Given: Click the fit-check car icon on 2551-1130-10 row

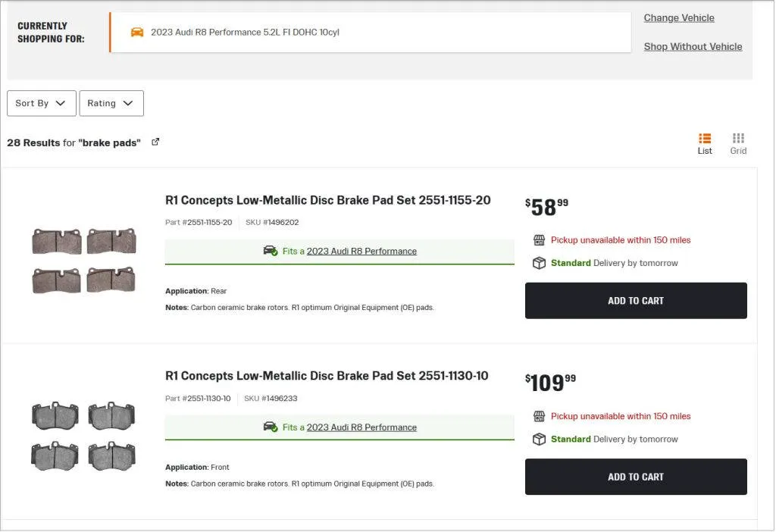Looking at the screenshot, I should pyautogui.click(x=271, y=427).
